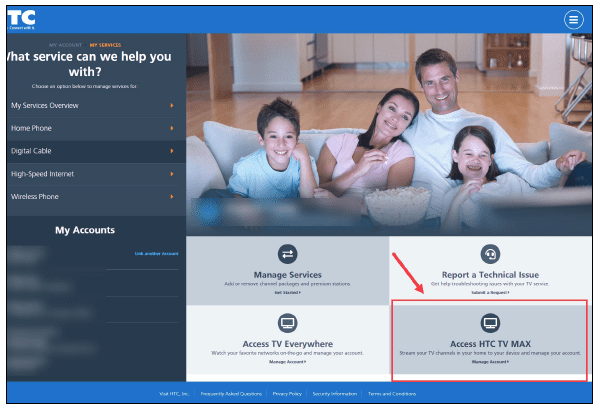Viewport: 597px width, 410px height.
Task: Click the Report a Technical Issue headset icon
Action: (x=490, y=254)
